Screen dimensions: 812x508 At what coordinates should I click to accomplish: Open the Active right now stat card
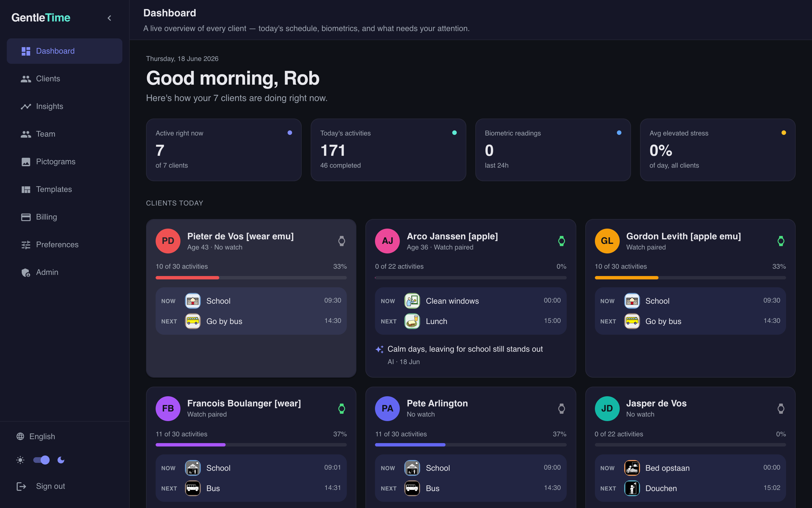[x=224, y=150]
